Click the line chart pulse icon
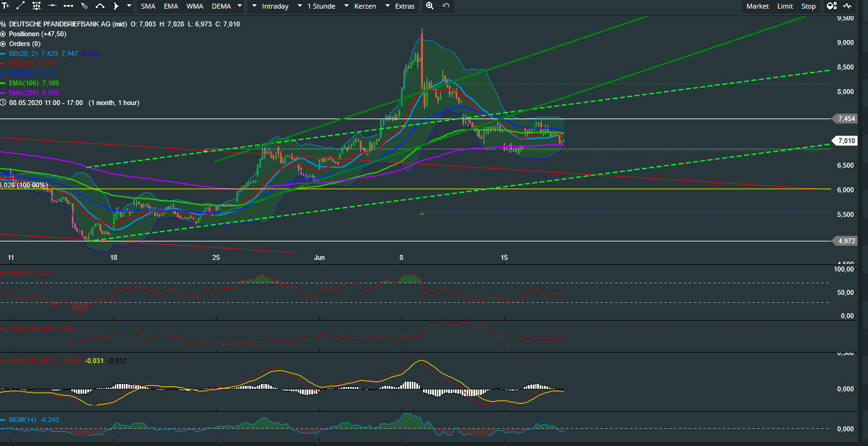The image size is (868, 446). 848,6
